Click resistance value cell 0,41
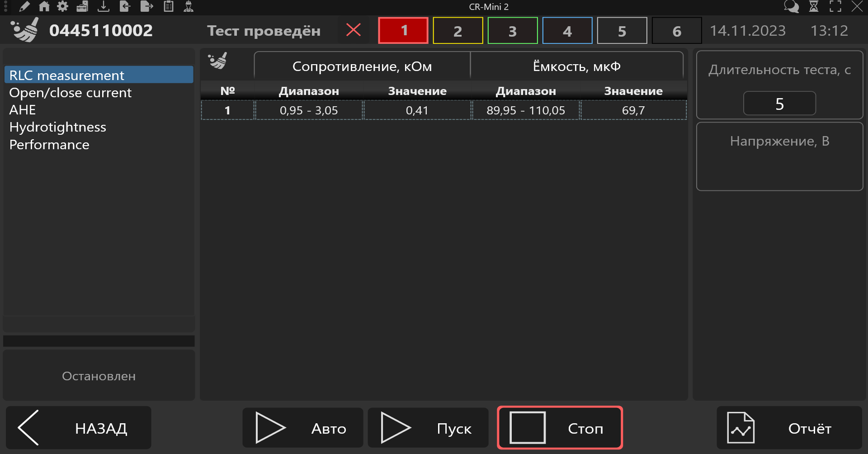Screen dimensions: 868x454 pyautogui.click(x=417, y=110)
